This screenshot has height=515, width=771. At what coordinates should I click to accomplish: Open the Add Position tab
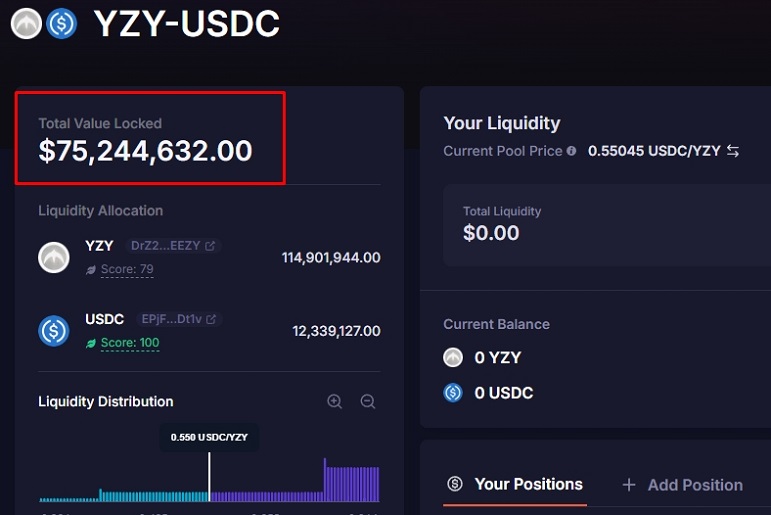pos(695,485)
